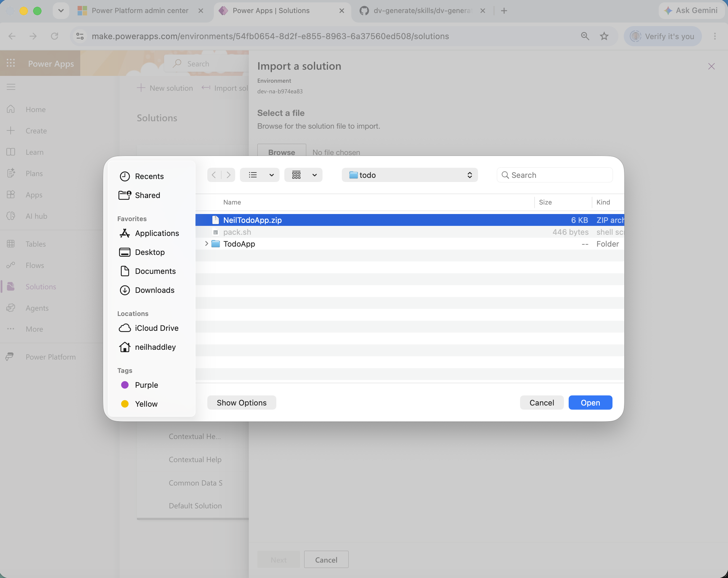Switch to Power Platform admin center tab
The image size is (728, 578).
click(140, 11)
